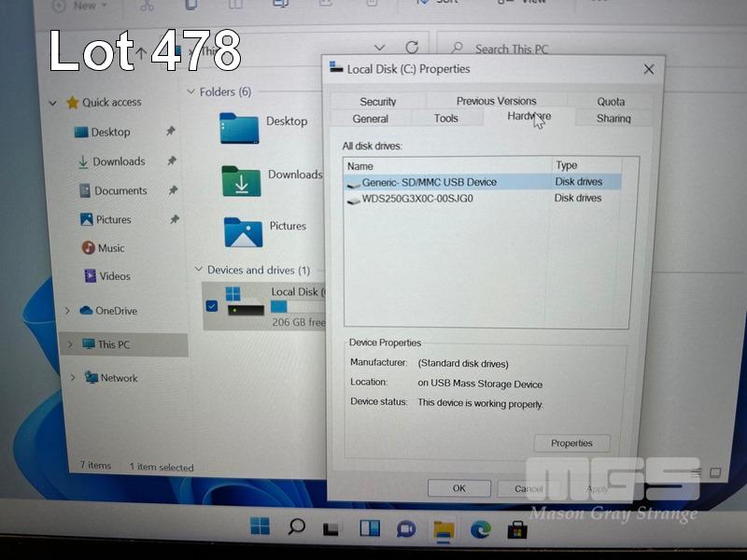The width and height of the screenshot is (747, 560).
Task: Collapse the Devices and drives group
Action: coord(198,270)
